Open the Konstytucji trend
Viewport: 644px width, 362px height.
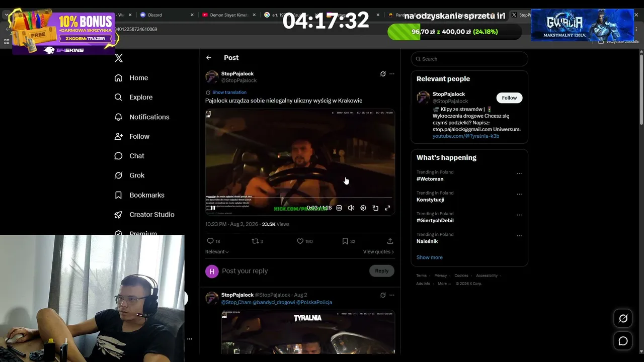(x=430, y=200)
